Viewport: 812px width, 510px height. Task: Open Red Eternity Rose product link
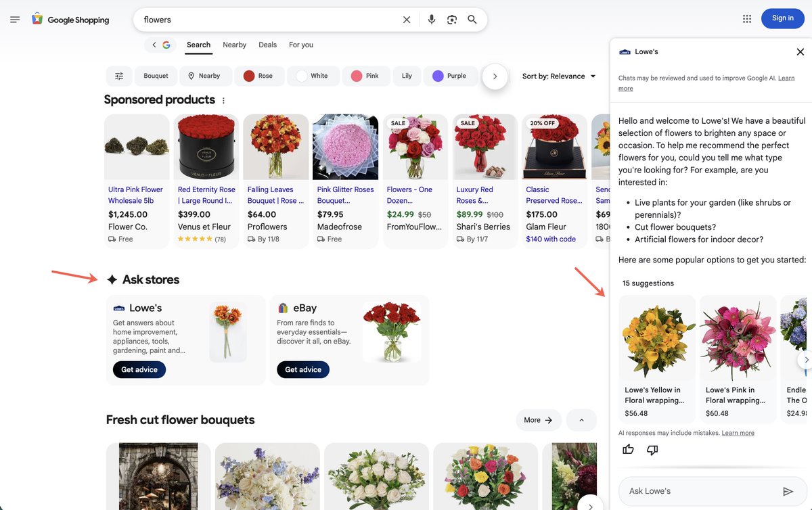coord(206,195)
